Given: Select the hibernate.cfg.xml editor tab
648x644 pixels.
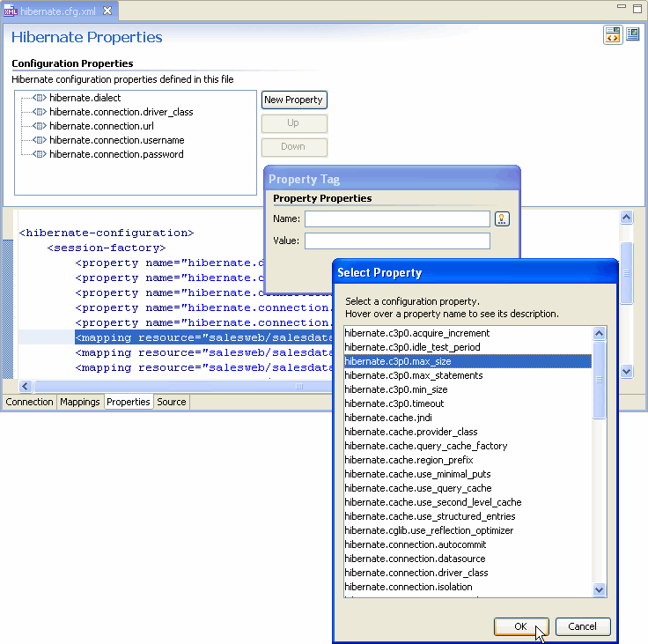Looking at the screenshot, I should click(x=58, y=11).
